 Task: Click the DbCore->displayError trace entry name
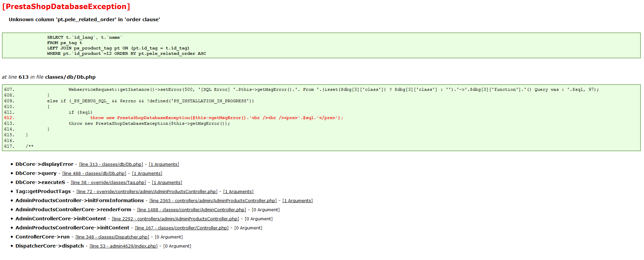point(44,164)
